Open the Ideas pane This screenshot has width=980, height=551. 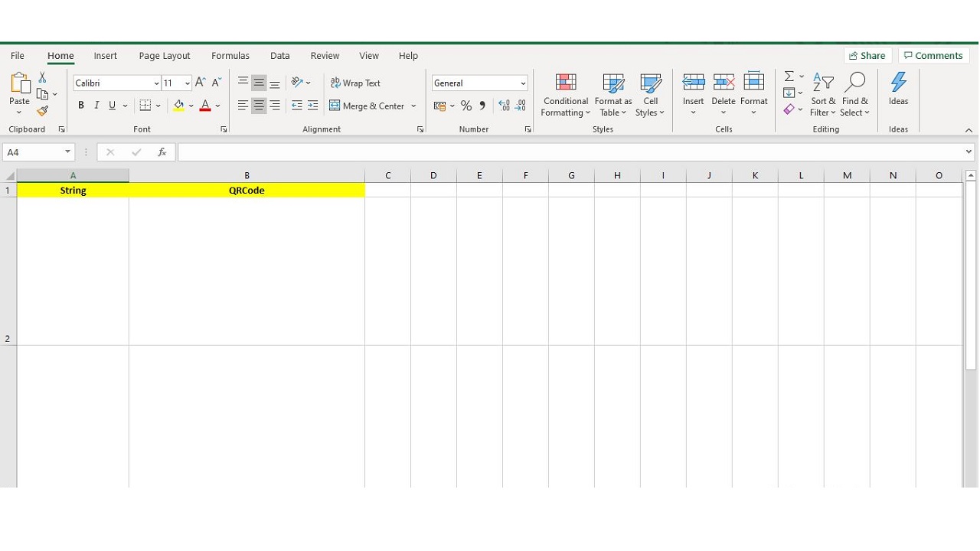pos(898,90)
